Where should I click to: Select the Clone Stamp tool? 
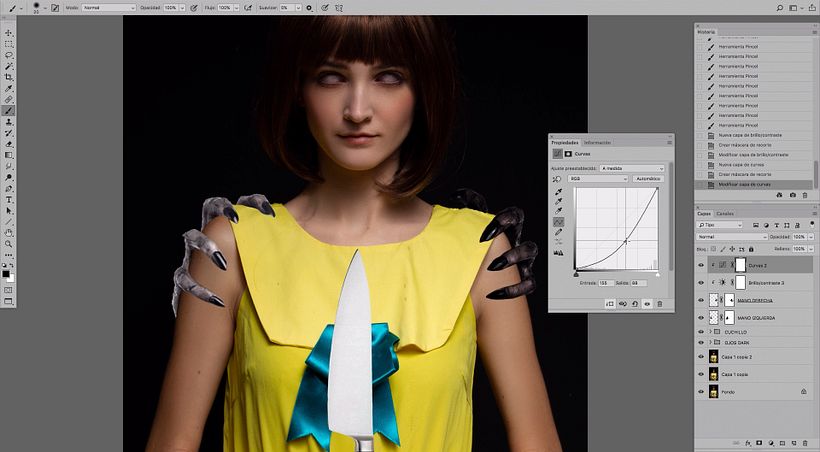tap(8, 122)
